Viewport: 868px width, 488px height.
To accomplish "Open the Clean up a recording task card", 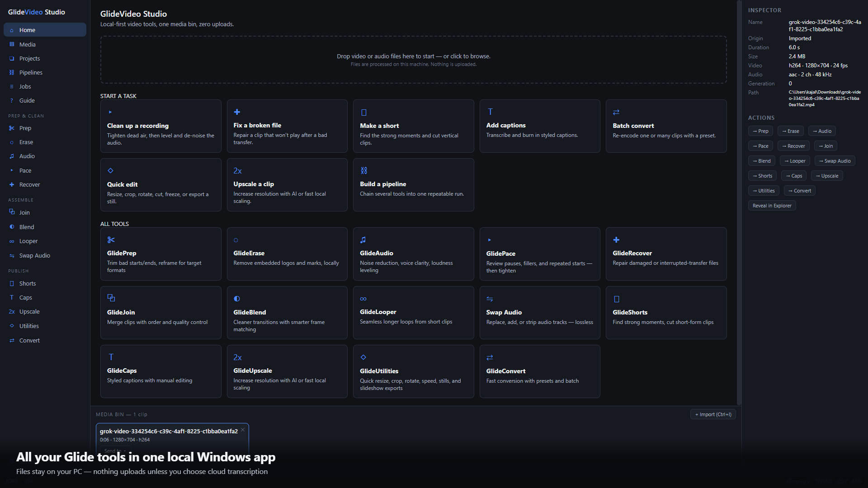I will point(160,126).
